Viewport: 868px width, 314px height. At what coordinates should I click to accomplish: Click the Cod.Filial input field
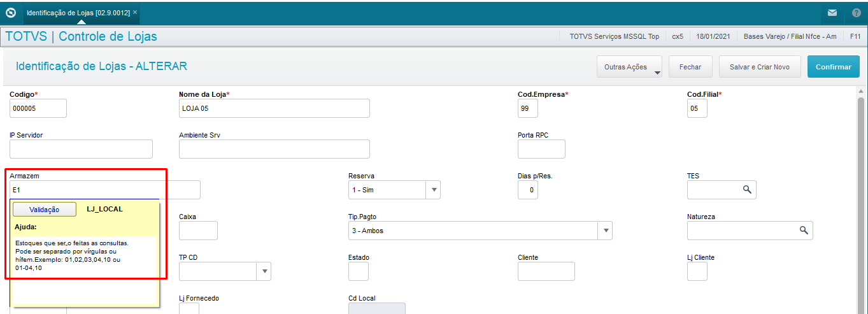(697, 108)
